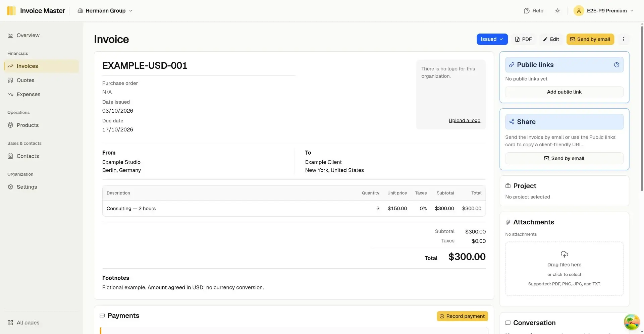Open Settings in the sidebar
Screen dimensions: 644x334
pyautogui.click(x=42, y=187)
